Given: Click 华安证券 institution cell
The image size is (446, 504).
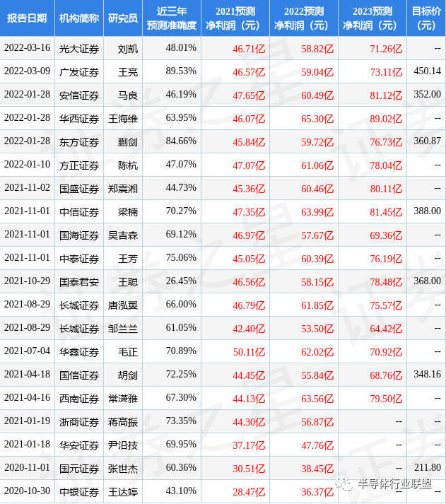Looking at the screenshot, I should [79, 445].
